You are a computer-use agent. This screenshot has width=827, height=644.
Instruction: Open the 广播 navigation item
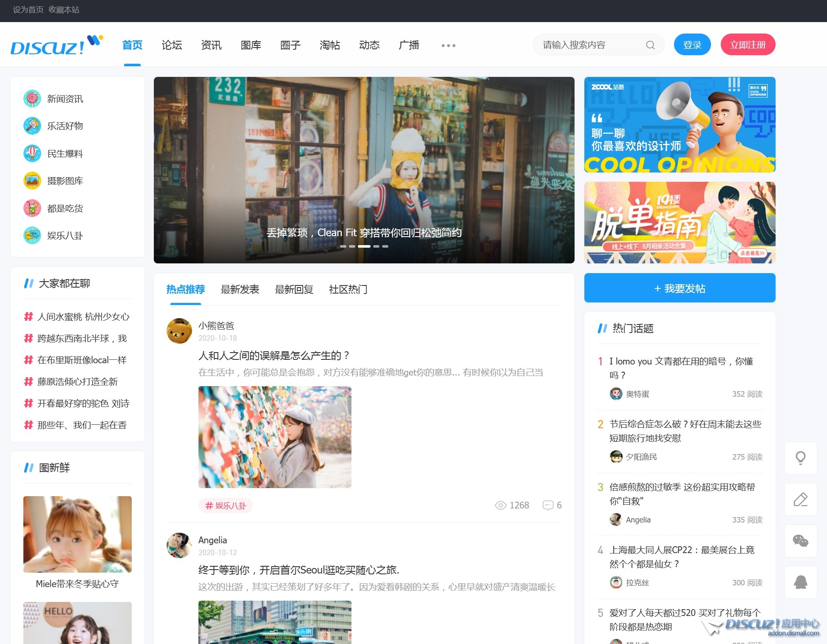tap(409, 45)
